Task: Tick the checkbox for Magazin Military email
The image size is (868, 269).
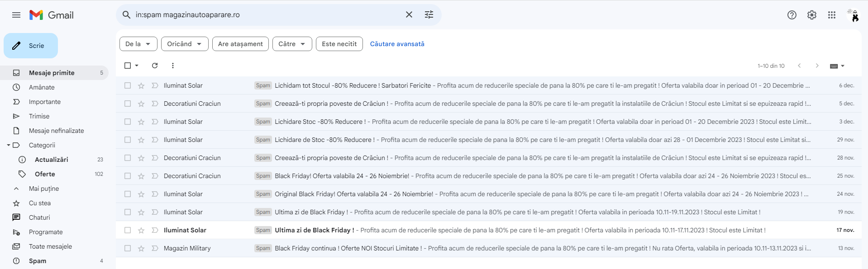Action: [128, 248]
